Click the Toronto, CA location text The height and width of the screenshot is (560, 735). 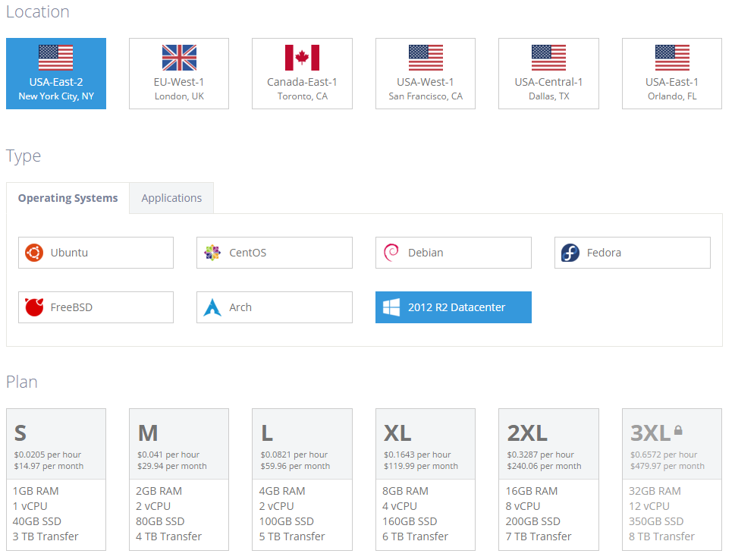[303, 96]
